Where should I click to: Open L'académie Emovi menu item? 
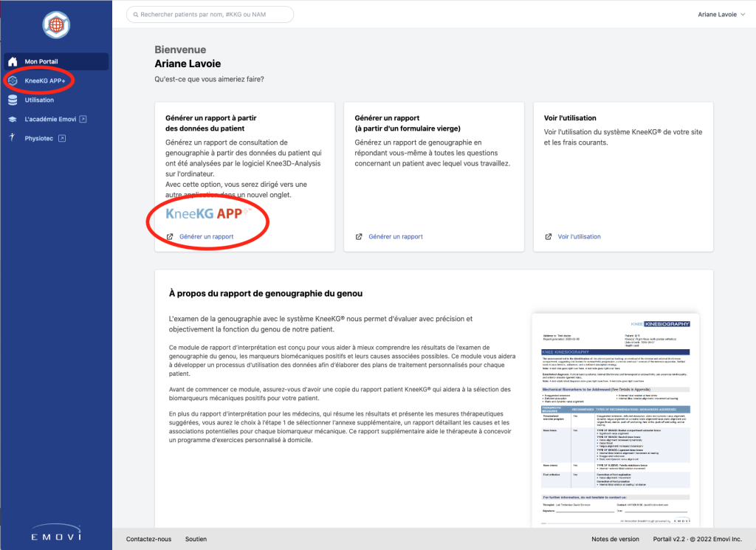(x=56, y=119)
